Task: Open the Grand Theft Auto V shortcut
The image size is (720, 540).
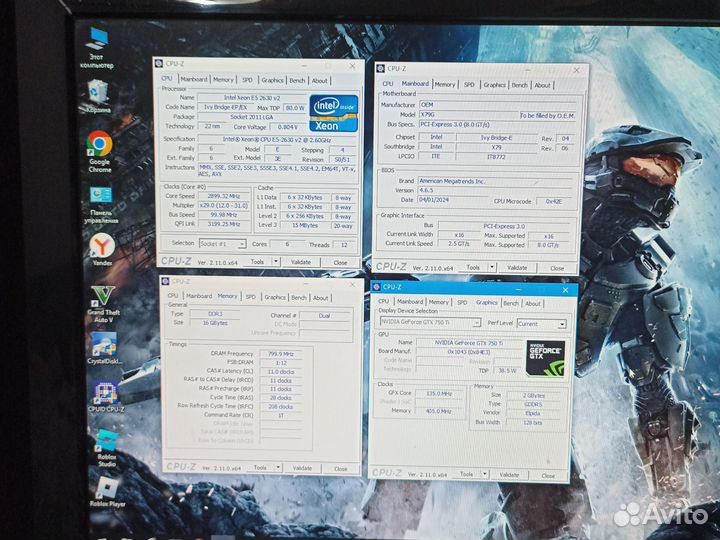Action: tap(102, 297)
